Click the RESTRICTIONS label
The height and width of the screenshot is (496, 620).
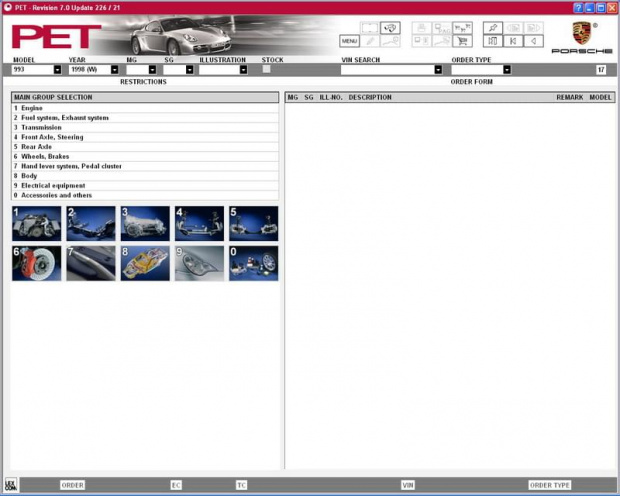point(143,82)
